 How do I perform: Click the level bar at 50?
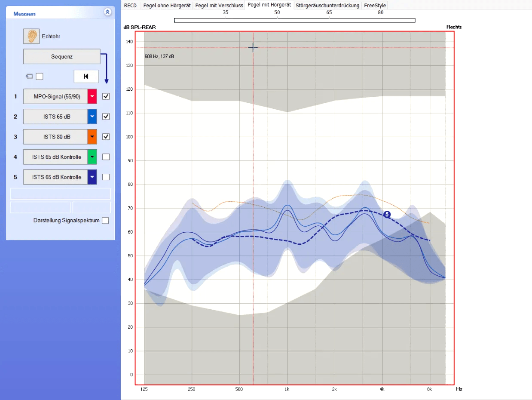[x=277, y=20]
